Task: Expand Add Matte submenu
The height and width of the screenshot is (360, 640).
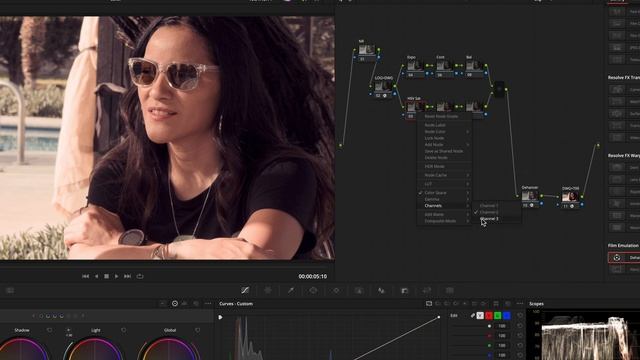Action: (x=444, y=214)
